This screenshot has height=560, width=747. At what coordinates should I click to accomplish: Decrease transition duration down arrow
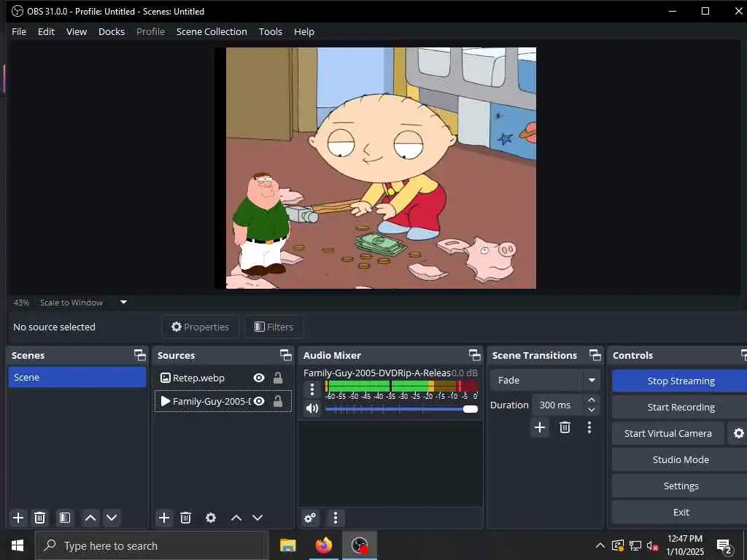click(592, 411)
